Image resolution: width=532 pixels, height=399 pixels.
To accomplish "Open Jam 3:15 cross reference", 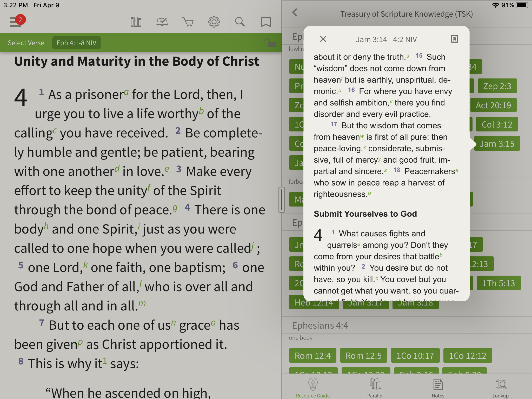I will tap(497, 144).
